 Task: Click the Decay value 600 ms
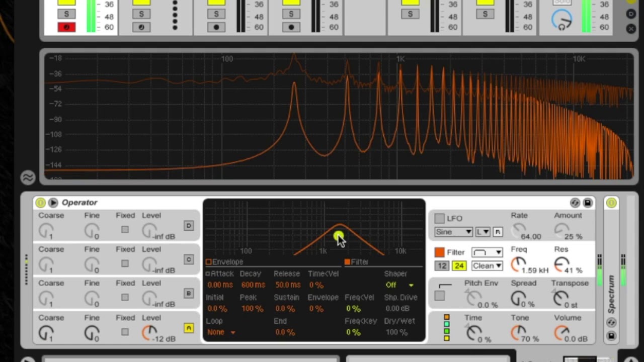(x=253, y=285)
